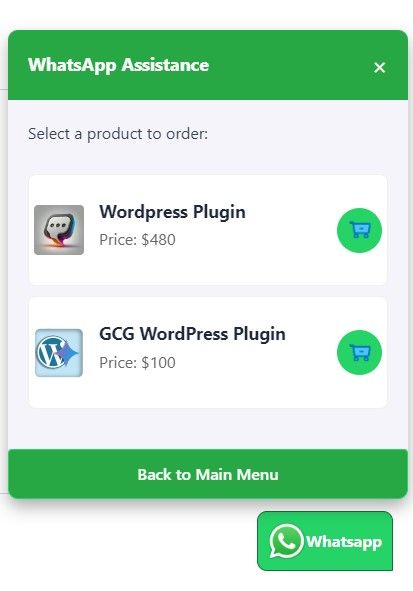Click the three dots inside chat bubble image

tap(58, 226)
